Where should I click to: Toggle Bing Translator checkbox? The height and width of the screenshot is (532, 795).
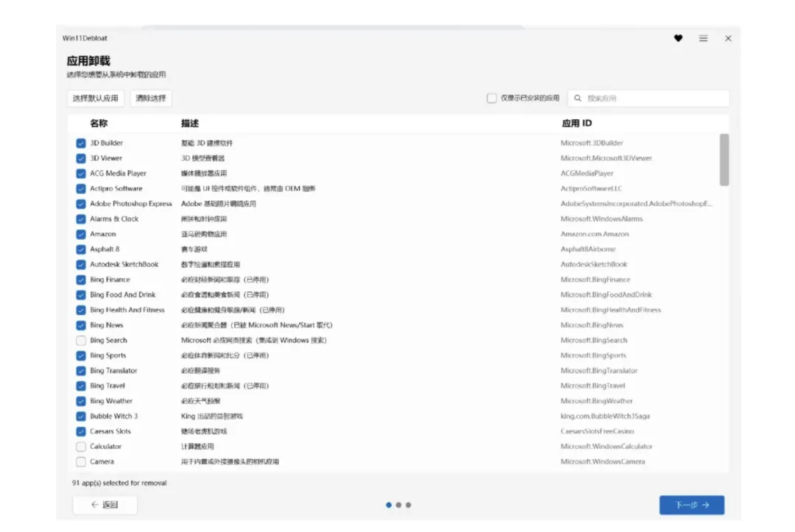(x=81, y=371)
